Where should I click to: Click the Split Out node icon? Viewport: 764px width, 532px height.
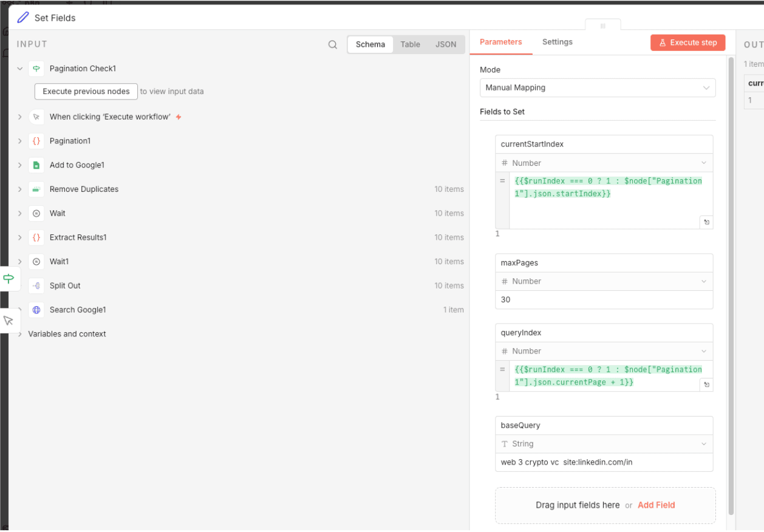pyautogui.click(x=36, y=285)
